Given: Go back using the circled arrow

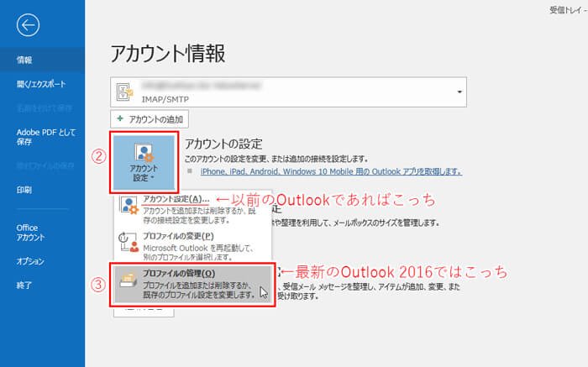Looking at the screenshot, I should (28, 25).
